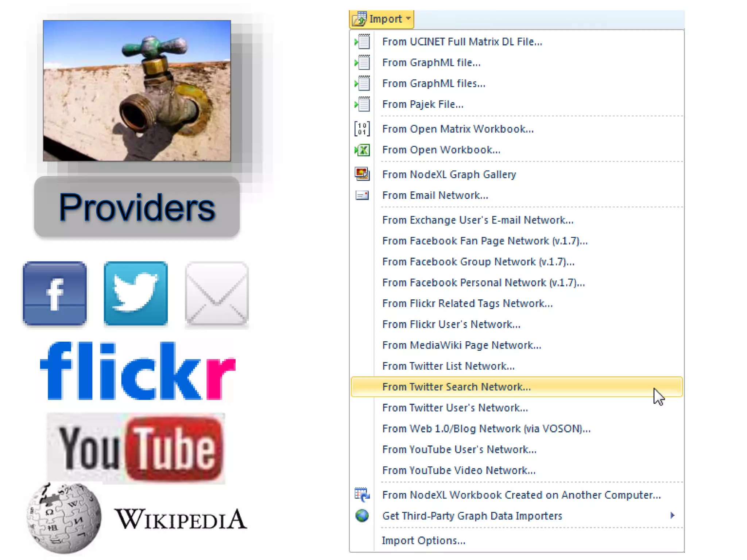
Task: Click the Email Network envelope icon
Action: click(362, 195)
